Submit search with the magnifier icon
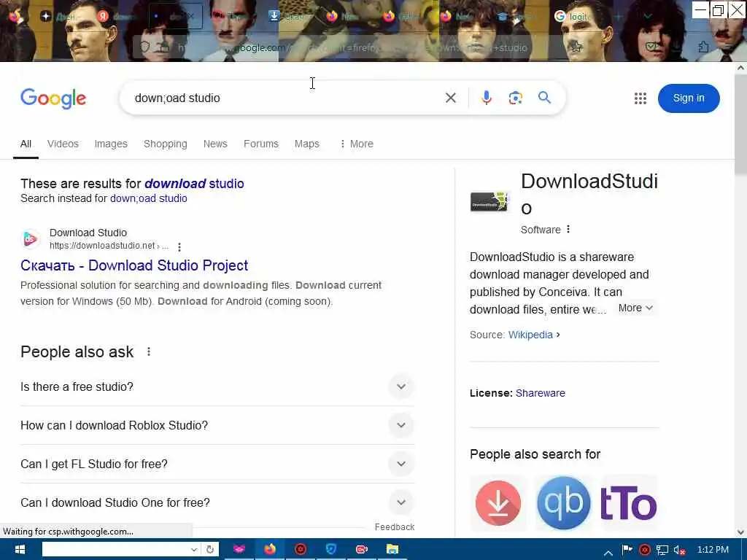Image resolution: width=747 pixels, height=560 pixels. (544, 98)
